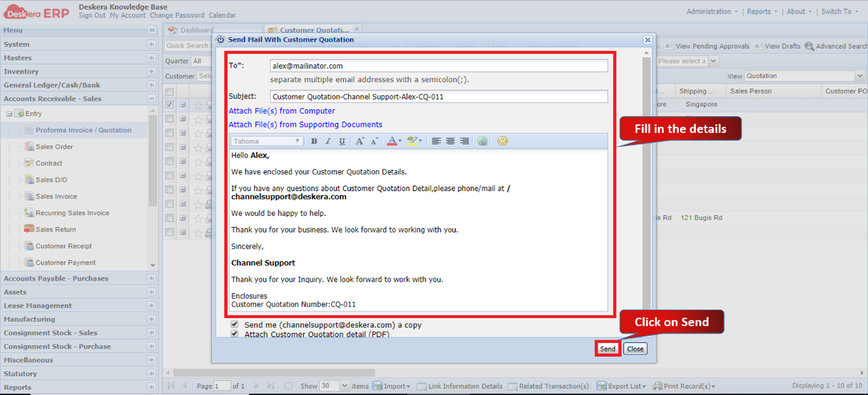This screenshot has height=395, width=868.
Task: Expand the System menu section
Action: (151, 44)
